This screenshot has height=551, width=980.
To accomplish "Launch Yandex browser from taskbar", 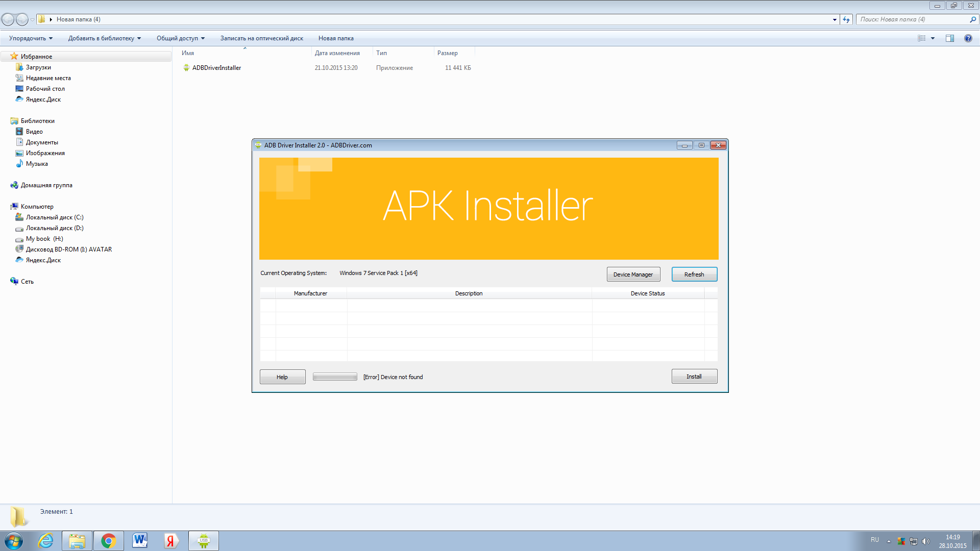I will tap(171, 541).
